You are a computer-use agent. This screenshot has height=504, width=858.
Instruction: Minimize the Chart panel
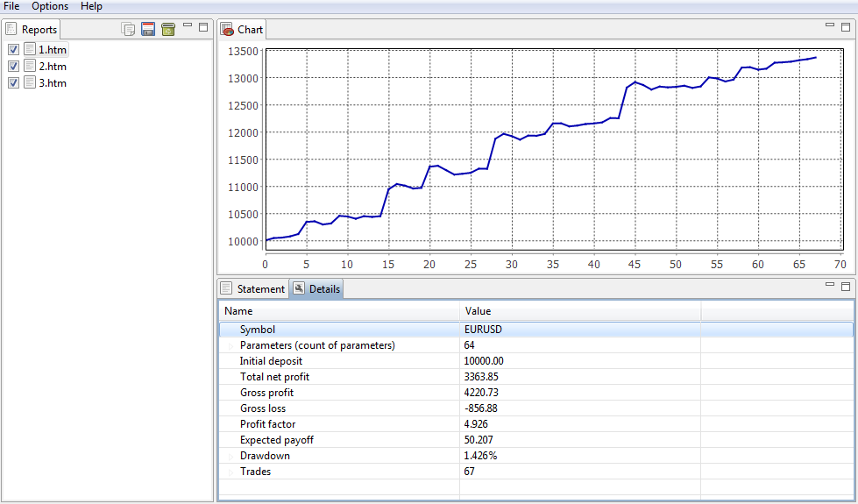click(x=830, y=25)
